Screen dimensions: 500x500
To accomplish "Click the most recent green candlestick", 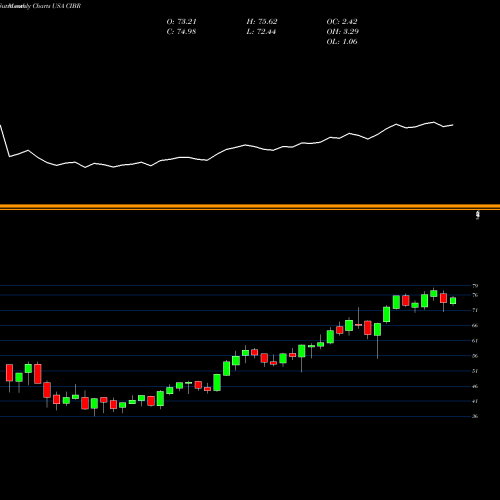I will coord(453,301).
